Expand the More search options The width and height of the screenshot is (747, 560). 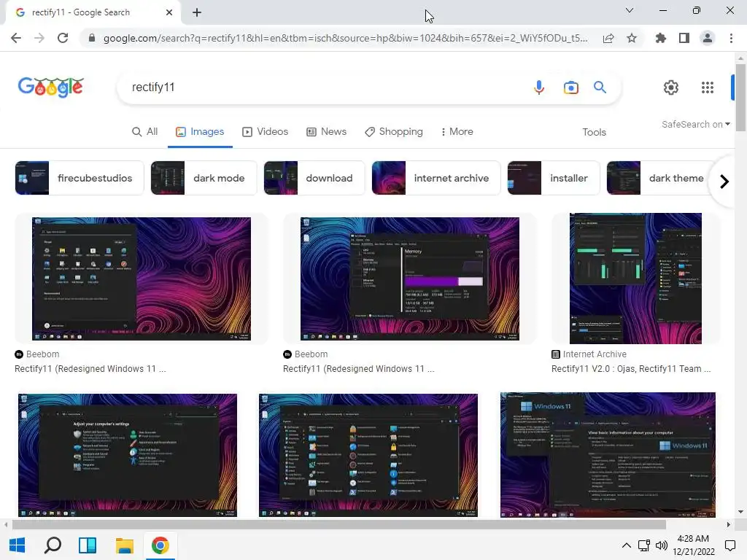(457, 132)
